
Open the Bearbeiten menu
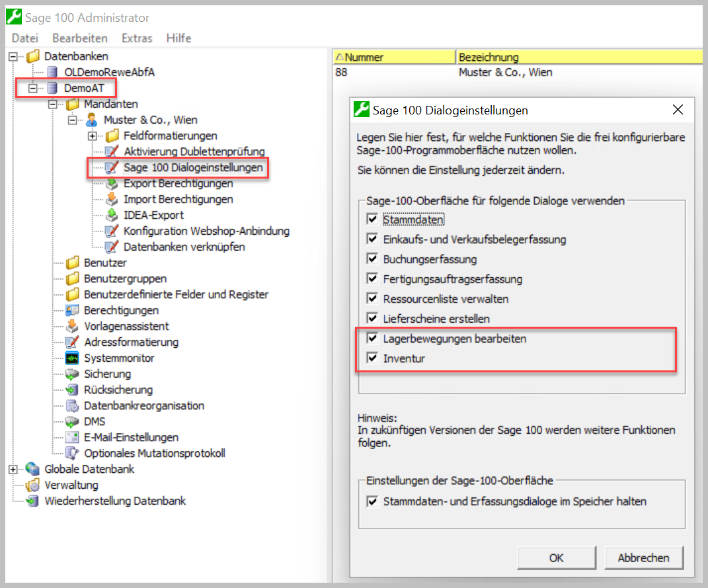tap(80, 38)
